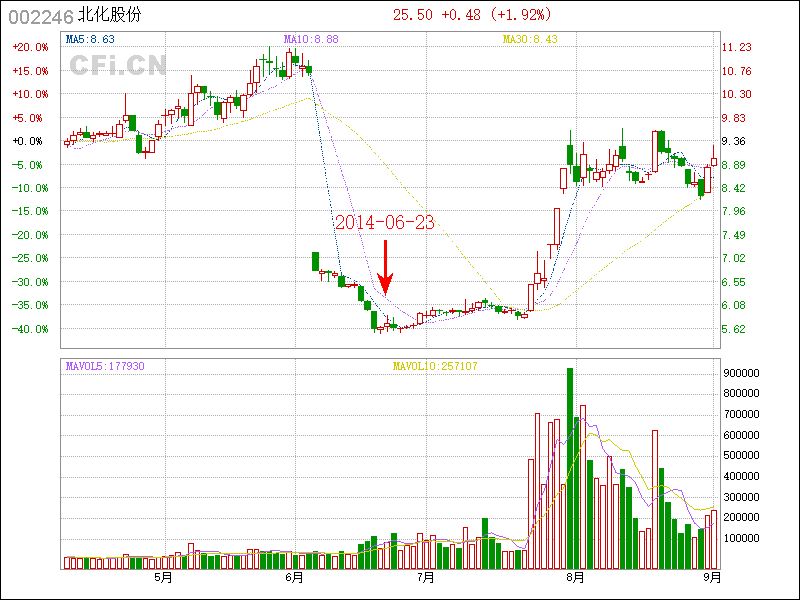Viewport: 800px width, 600px height.
Task: Click the +10.0% axis label
Action: [x=31, y=94]
